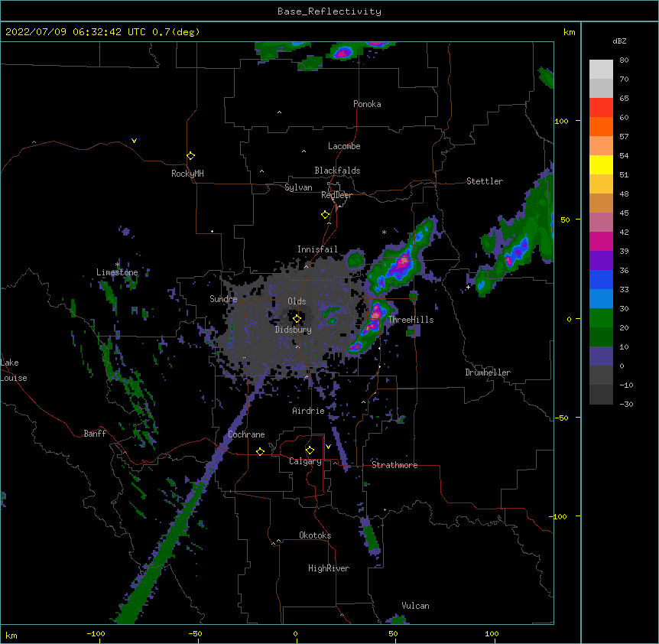Click the Airdrie label
Viewport: 659px width, 644px height.
pyautogui.click(x=309, y=411)
